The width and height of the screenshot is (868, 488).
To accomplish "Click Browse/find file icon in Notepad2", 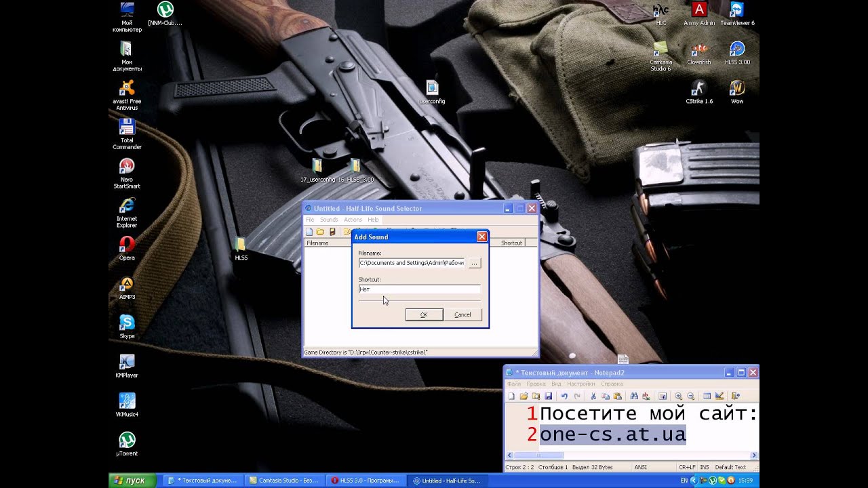I will click(536, 396).
